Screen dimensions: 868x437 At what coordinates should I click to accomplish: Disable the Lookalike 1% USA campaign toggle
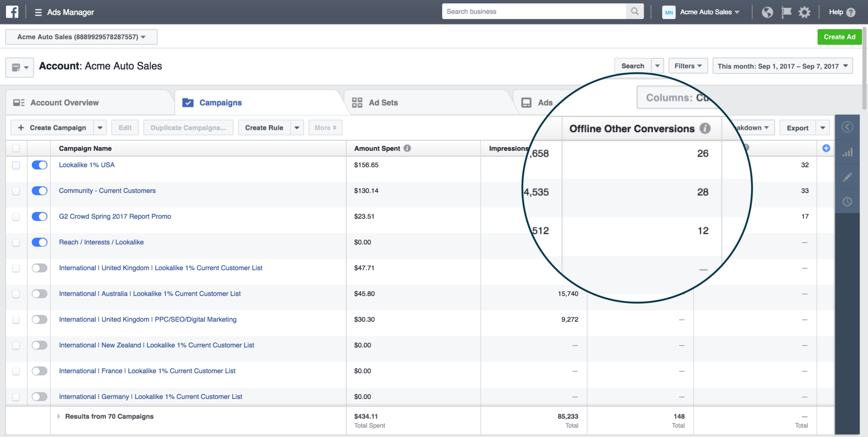[39, 165]
